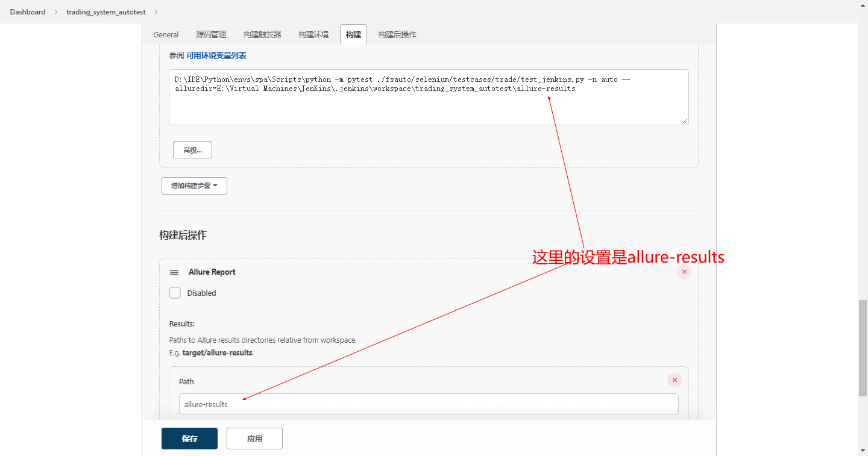Expand the chevron after trading_system_autotest breadcrumb

[156, 12]
